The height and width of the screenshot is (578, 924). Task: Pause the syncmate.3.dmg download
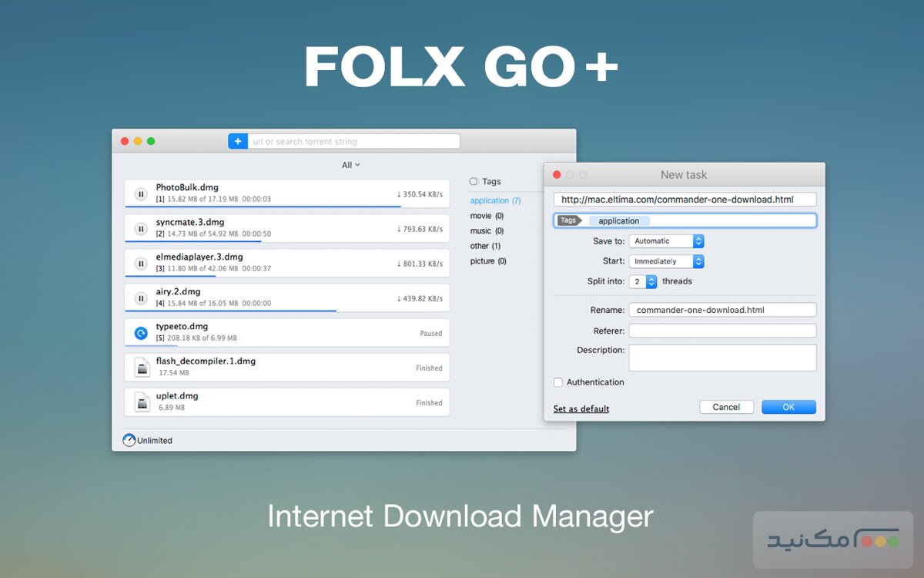[141, 228]
